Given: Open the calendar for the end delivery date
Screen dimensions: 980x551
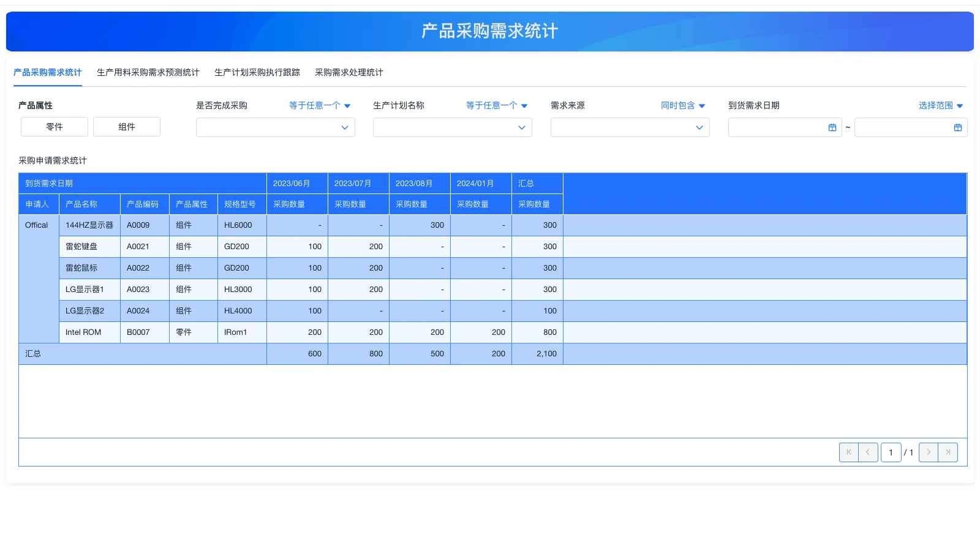Looking at the screenshot, I should click(957, 127).
